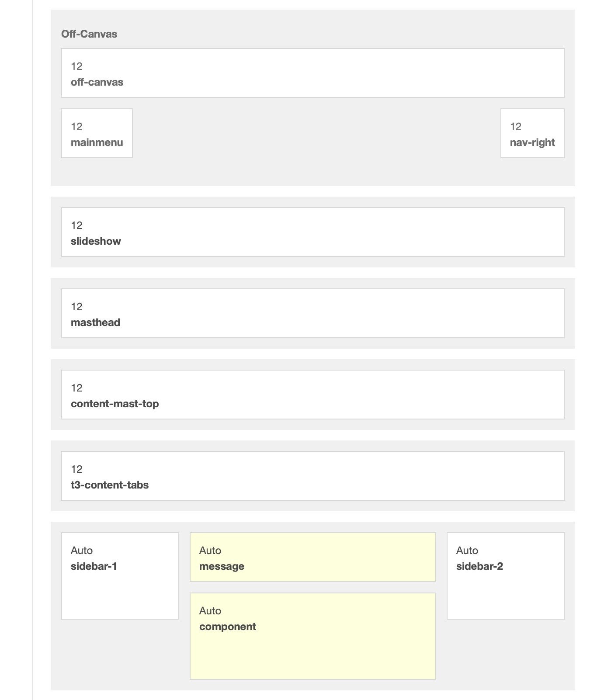Viewport: 604px width, 700px height.
Task: Click width value 12 above content-mast-top
Action: pyautogui.click(x=76, y=388)
